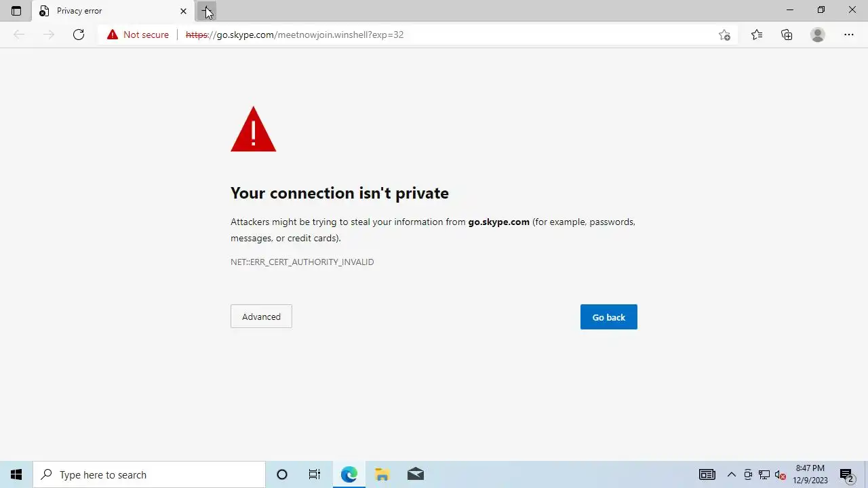
Task: Click the 'Your connection isn't private' heading
Action: (x=340, y=193)
